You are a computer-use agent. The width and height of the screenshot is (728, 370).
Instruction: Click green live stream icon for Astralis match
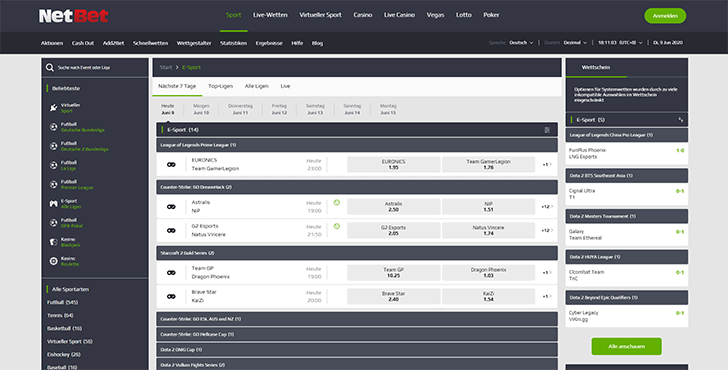click(x=337, y=202)
